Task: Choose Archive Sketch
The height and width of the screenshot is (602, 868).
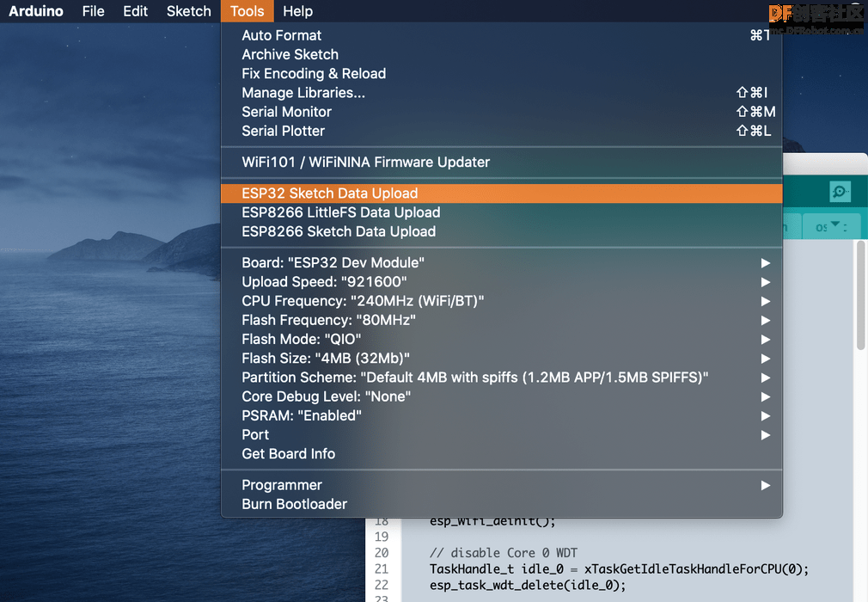Action: pyautogui.click(x=502, y=54)
